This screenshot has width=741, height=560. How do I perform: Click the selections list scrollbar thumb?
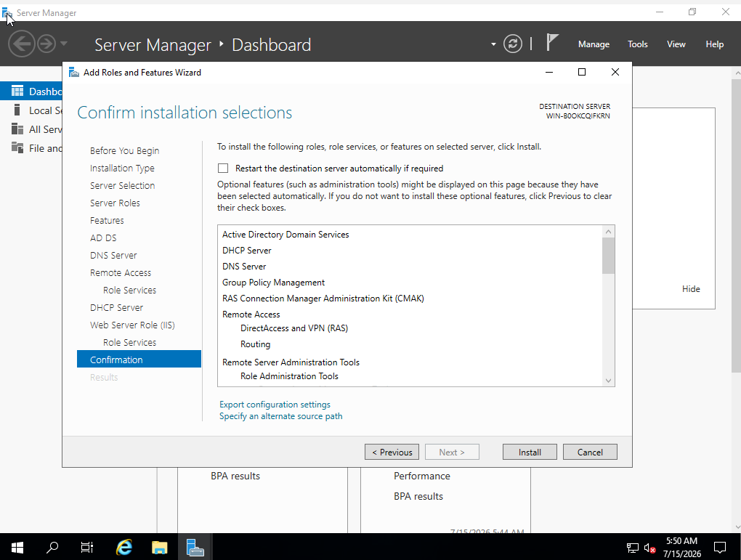(608, 256)
